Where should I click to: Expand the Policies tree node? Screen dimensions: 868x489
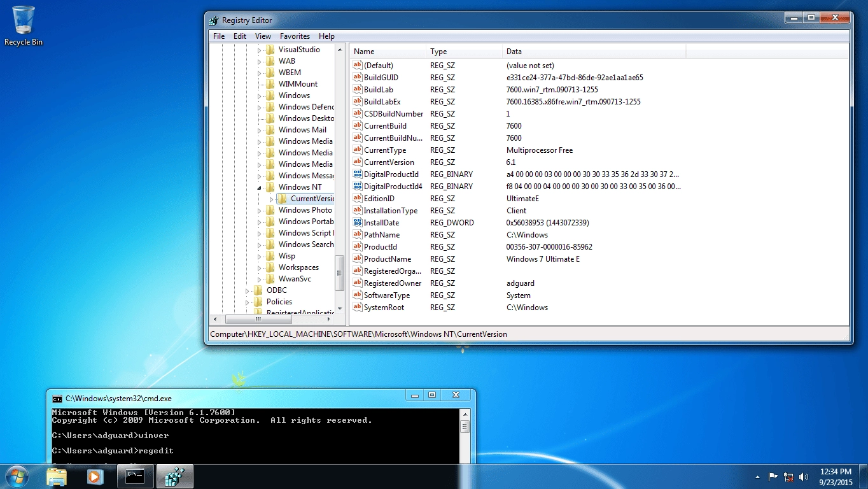pos(247,302)
